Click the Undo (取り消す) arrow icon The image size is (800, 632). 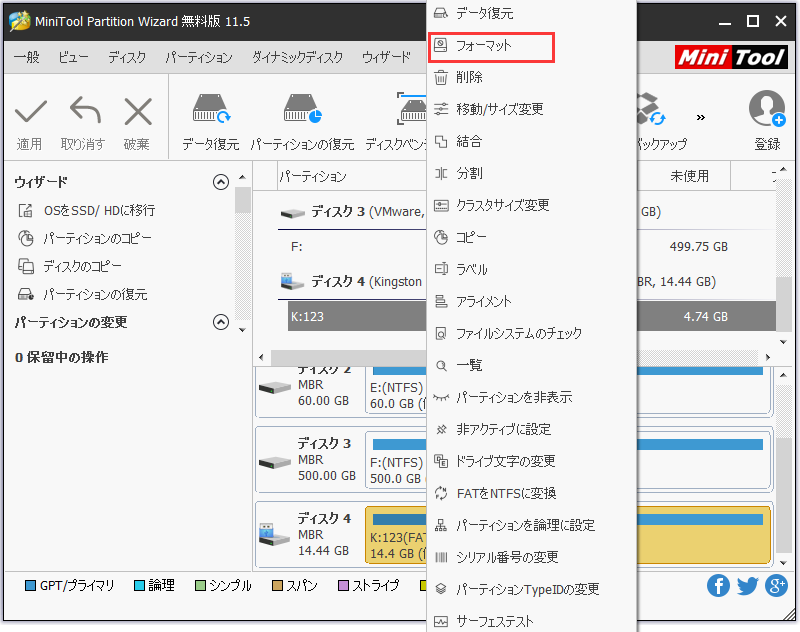[85, 110]
